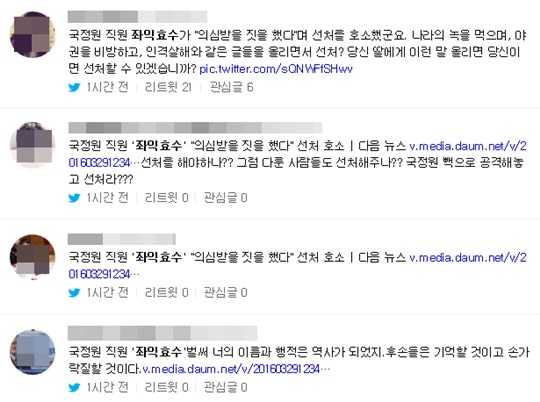
Task: Click 리트윗 21 on the first tweet
Action: click(x=168, y=87)
